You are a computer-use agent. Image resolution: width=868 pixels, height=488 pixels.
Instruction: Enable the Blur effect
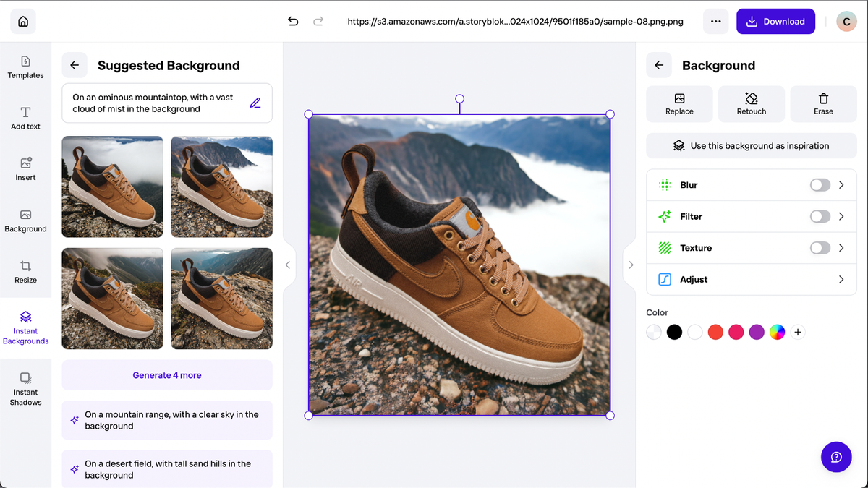coord(820,184)
